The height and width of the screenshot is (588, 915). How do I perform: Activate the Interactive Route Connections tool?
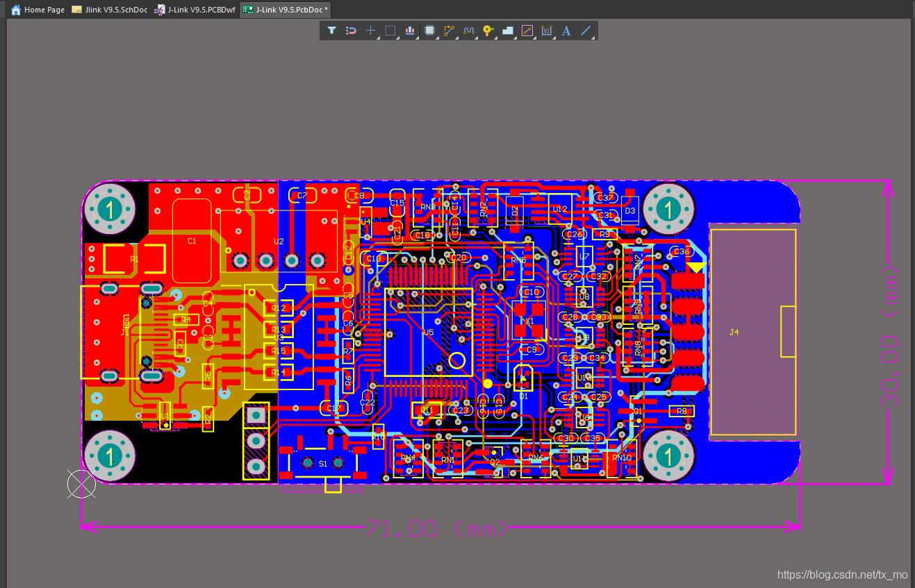pyautogui.click(x=449, y=31)
